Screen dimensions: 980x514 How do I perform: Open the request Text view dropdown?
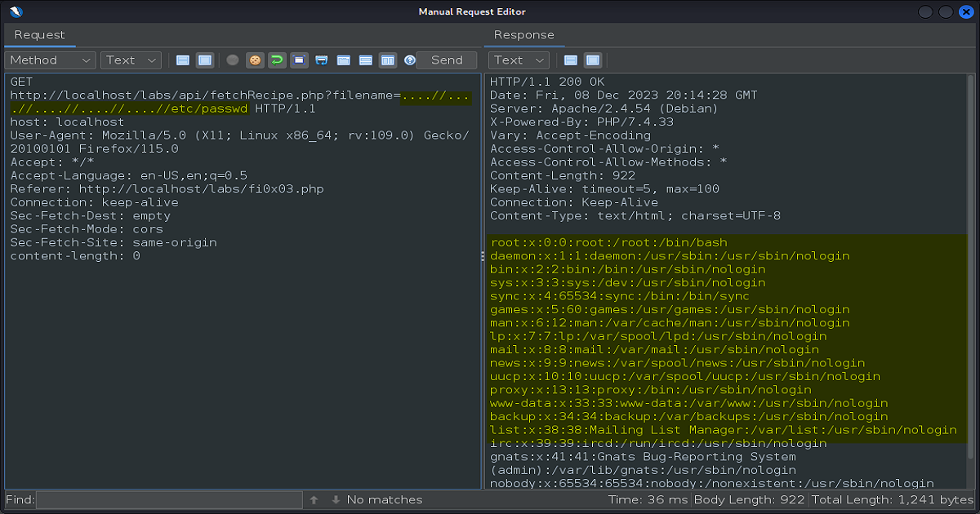pyautogui.click(x=131, y=60)
